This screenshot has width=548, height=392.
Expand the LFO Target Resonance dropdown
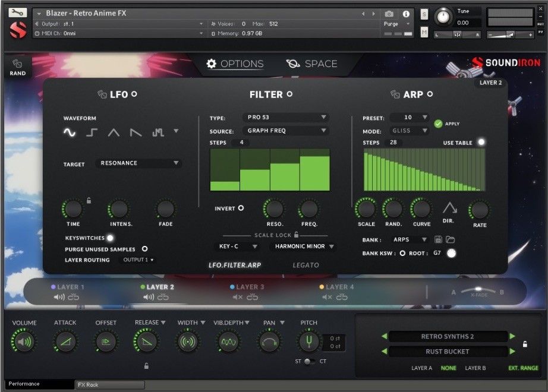(x=139, y=163)
